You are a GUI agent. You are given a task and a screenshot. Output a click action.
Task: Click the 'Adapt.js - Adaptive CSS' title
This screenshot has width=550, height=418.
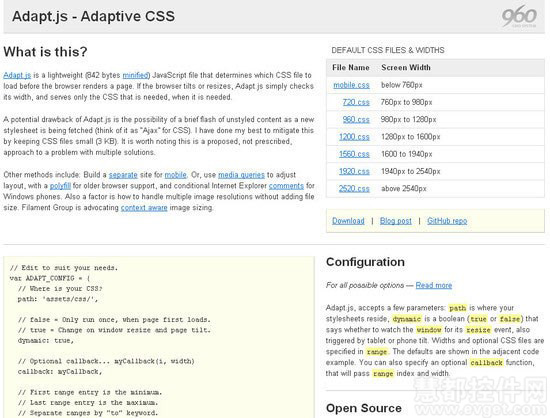(93, 16)
